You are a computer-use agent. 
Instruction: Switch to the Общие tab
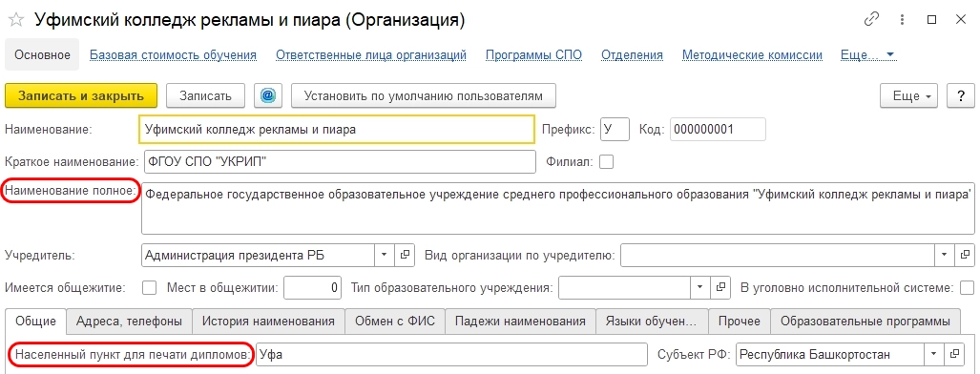[x=36, y=322]
